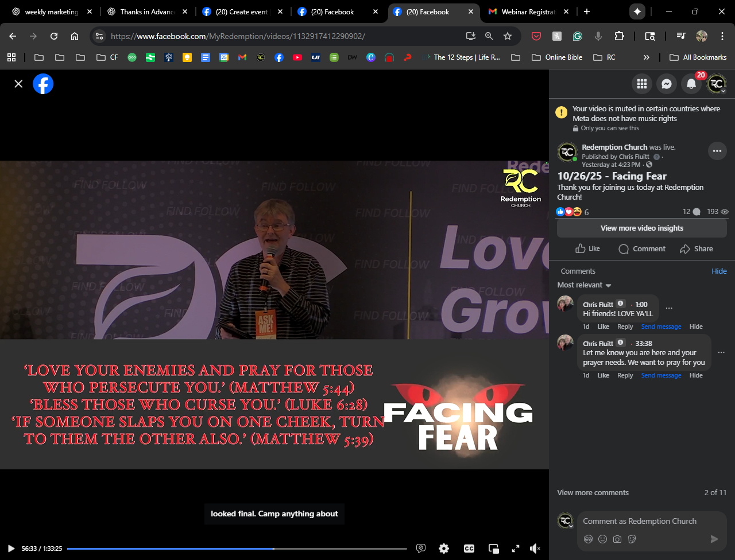The width and height of the screenshot is (735, 560).
Task: Open the post's three-dot options menu
Action: pos(717,151)
